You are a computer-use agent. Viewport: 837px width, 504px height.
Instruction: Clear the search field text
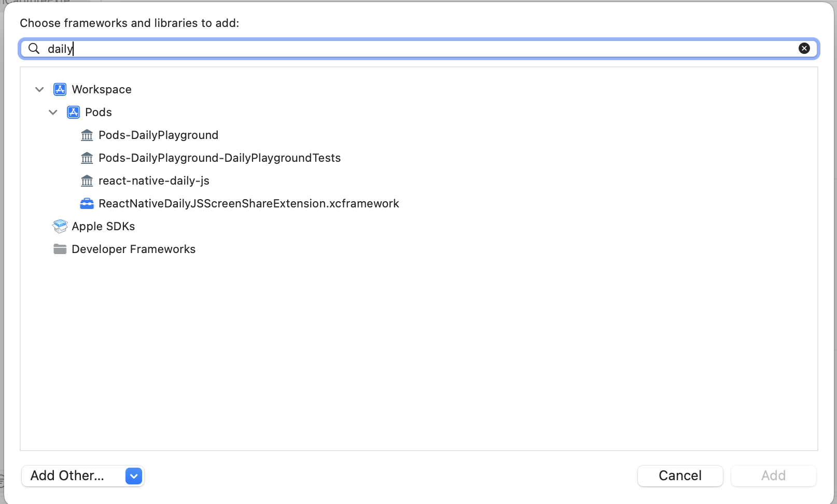[x=804, y=48]
